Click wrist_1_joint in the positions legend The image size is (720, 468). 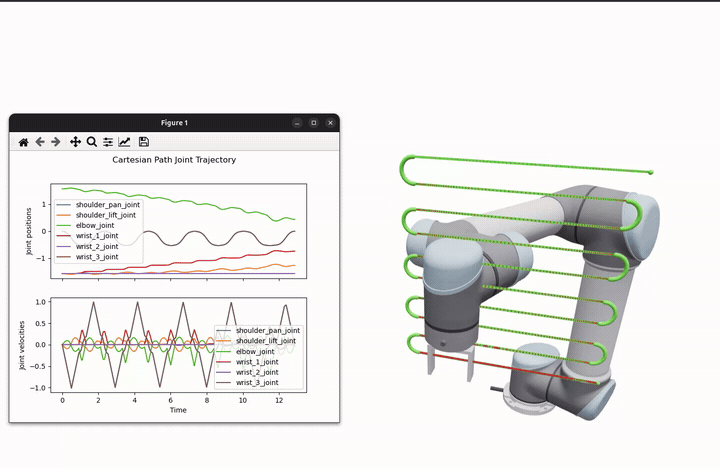(x=97, y=236)
